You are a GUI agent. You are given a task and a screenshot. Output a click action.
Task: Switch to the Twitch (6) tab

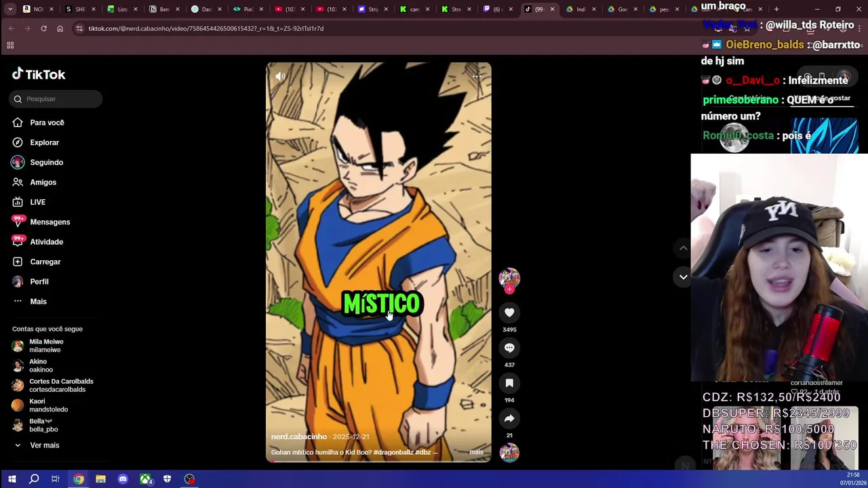(498, 9)
